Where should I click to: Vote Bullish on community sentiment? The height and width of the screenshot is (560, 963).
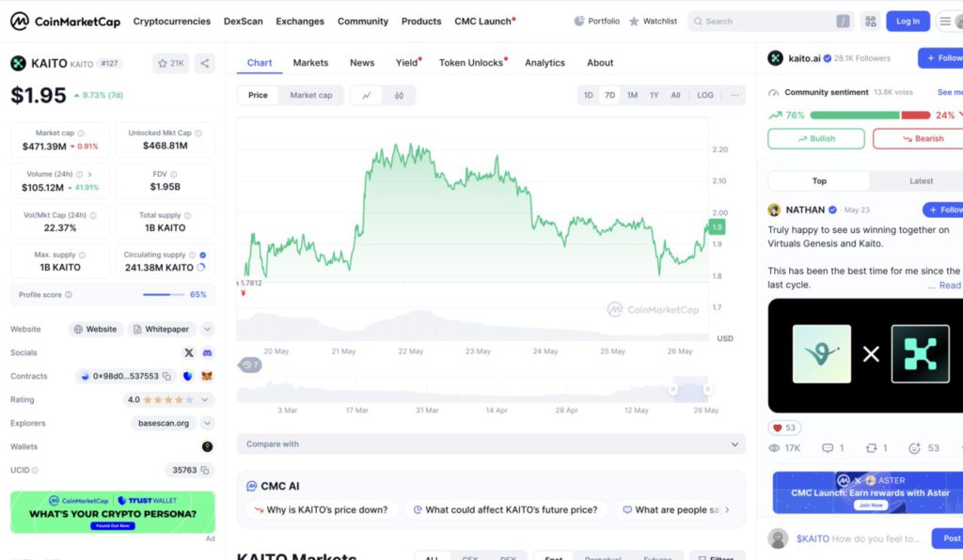[x=814, y=138]
